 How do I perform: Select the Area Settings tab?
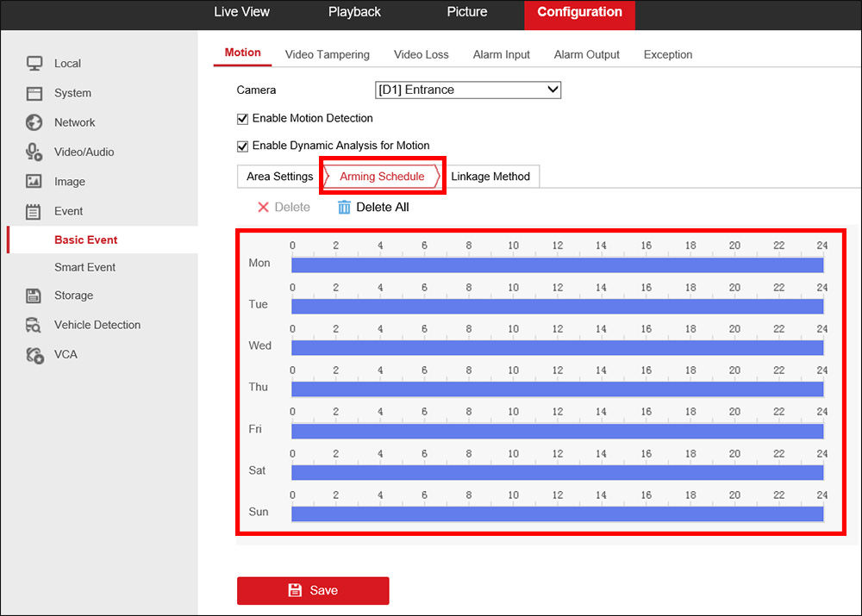coord(279,177)
